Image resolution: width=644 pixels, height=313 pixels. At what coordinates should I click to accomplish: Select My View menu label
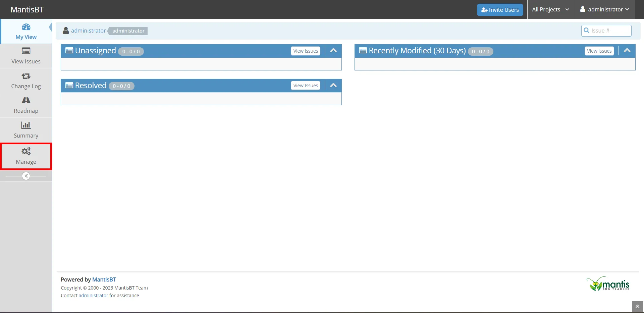tap(26, 37)
